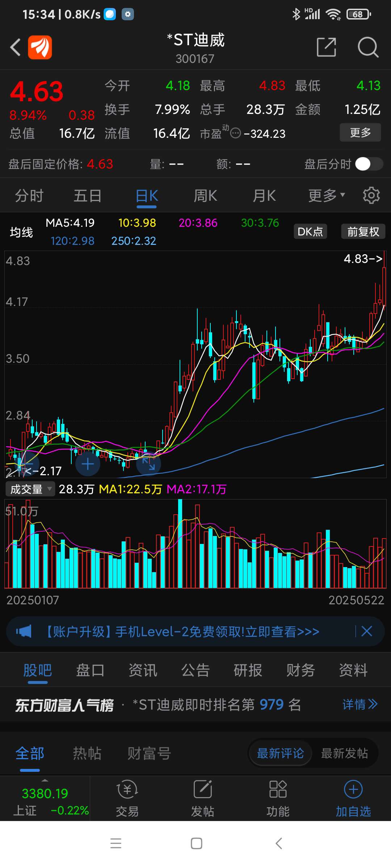Open the 研报 research reports tab
Viewport: 391px width, 868px height.
click(248, 670)
